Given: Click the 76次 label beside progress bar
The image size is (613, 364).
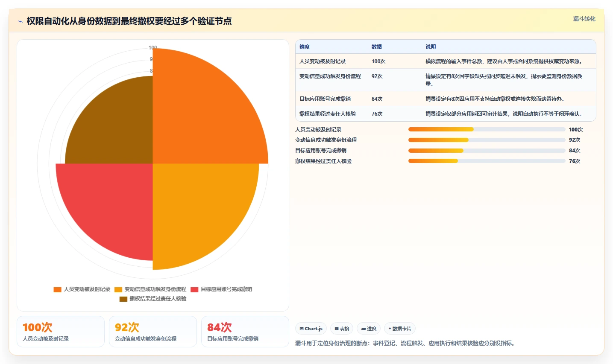Looking at the screenshot, I should pos(575,161).
